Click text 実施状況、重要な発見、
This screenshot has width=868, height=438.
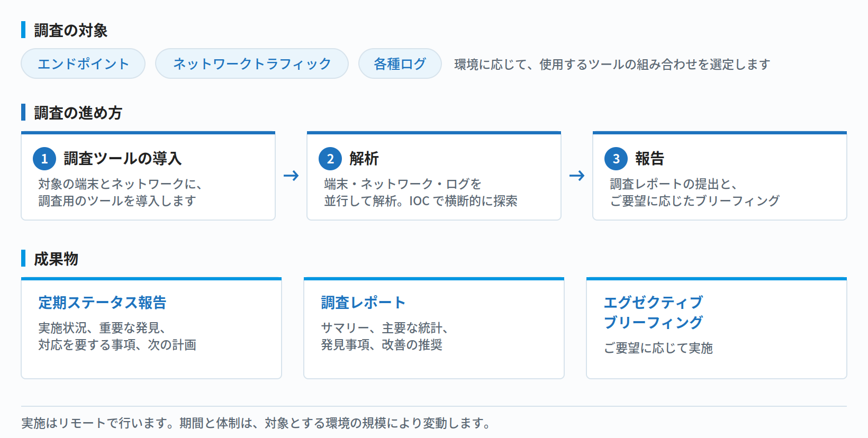click(102, 328)
